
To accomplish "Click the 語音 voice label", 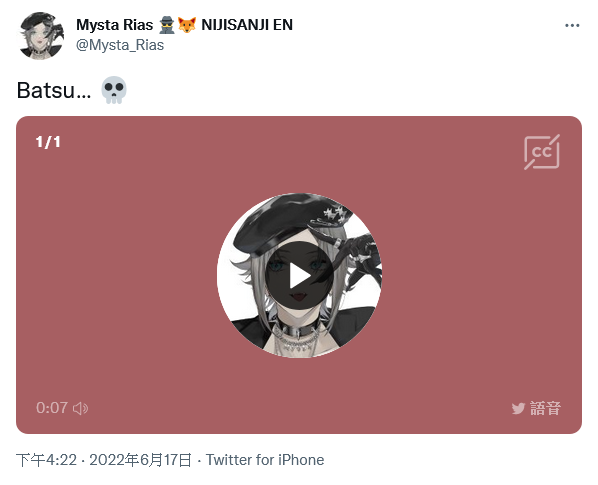I will [545, 408].
